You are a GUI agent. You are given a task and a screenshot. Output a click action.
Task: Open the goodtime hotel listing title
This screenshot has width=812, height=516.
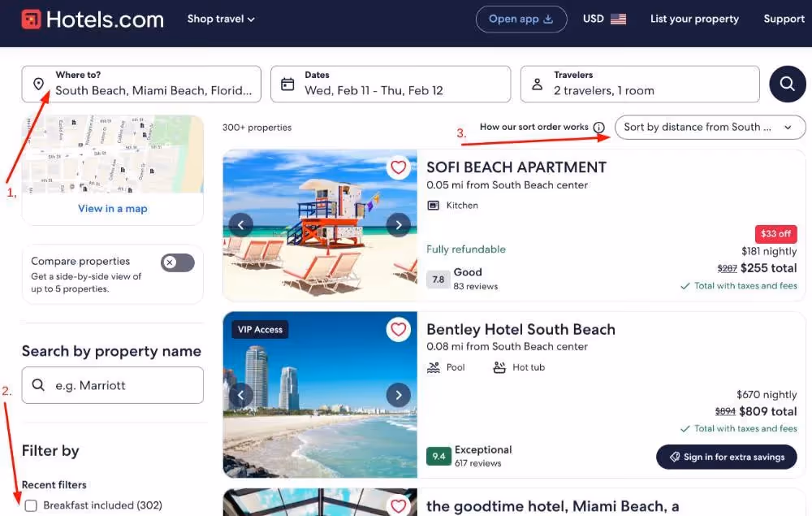tap(552, 506)
